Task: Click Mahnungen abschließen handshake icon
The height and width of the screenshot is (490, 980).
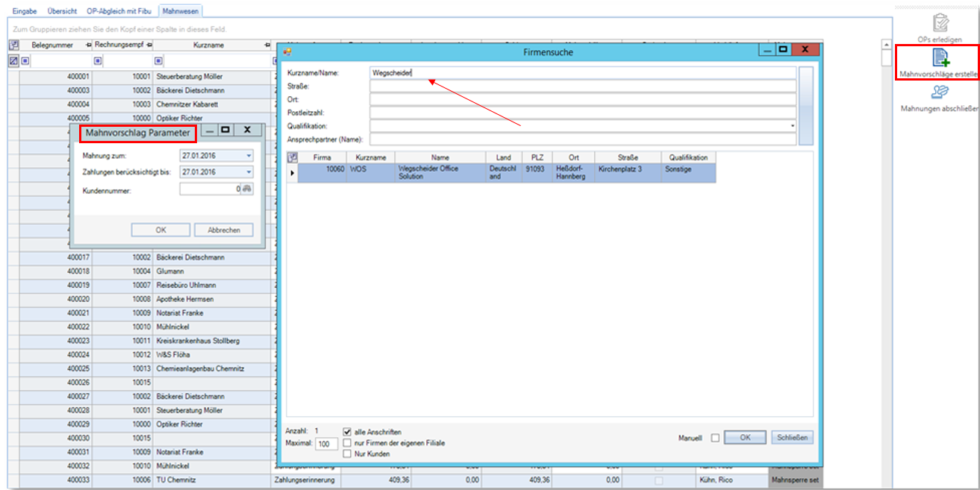Action: pos(940,92)
